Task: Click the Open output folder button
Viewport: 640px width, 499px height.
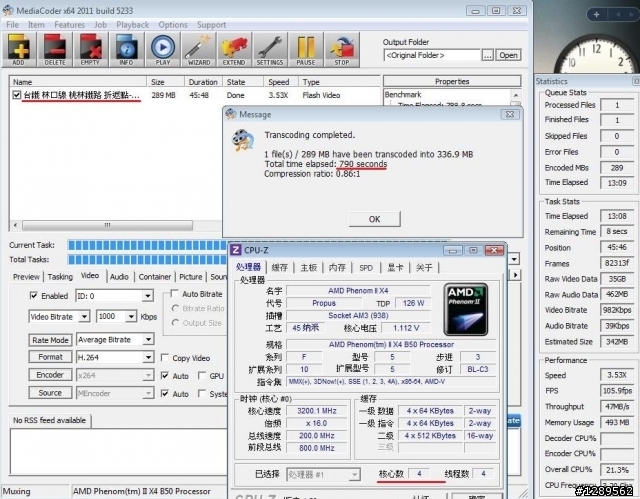Action: coord(508,55)
